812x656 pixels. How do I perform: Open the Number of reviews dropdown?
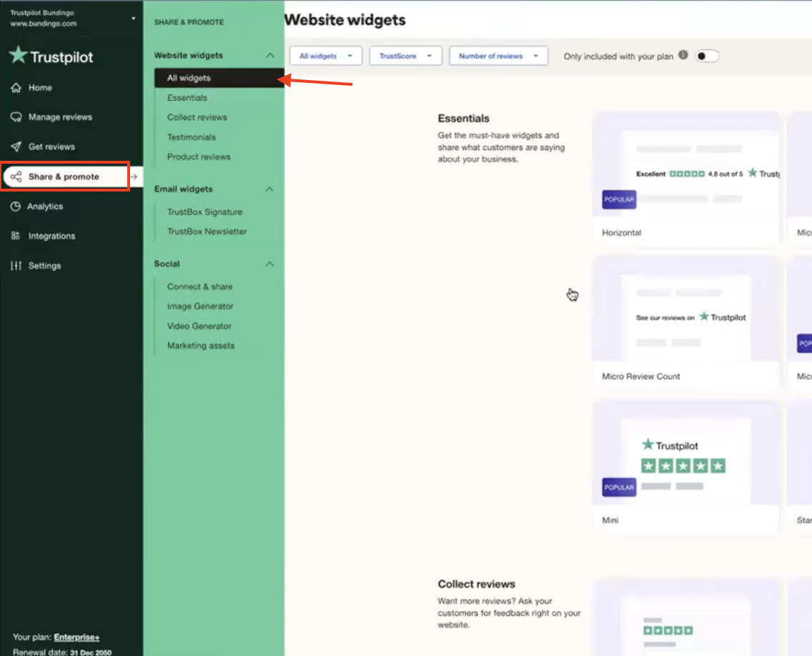point(498,56)
